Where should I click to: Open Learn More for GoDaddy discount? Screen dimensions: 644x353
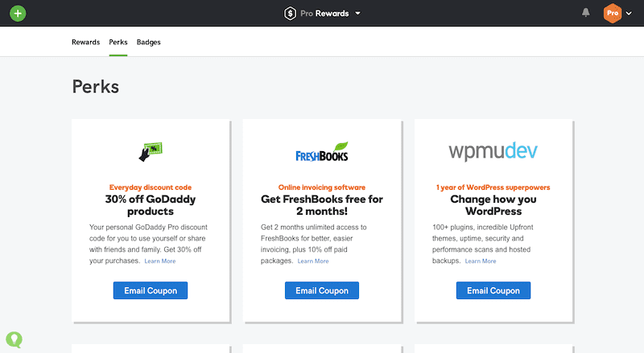pyautogui.click(x=159, y=261)
